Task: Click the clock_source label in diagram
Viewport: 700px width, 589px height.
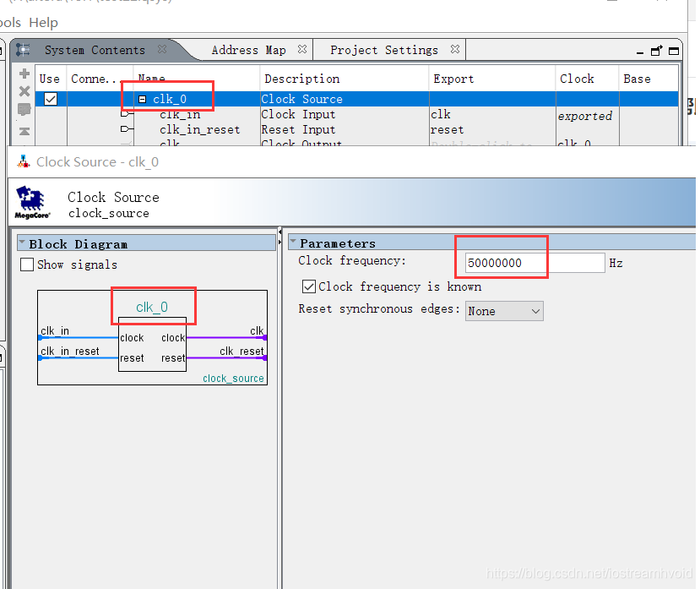Action: 233,379
